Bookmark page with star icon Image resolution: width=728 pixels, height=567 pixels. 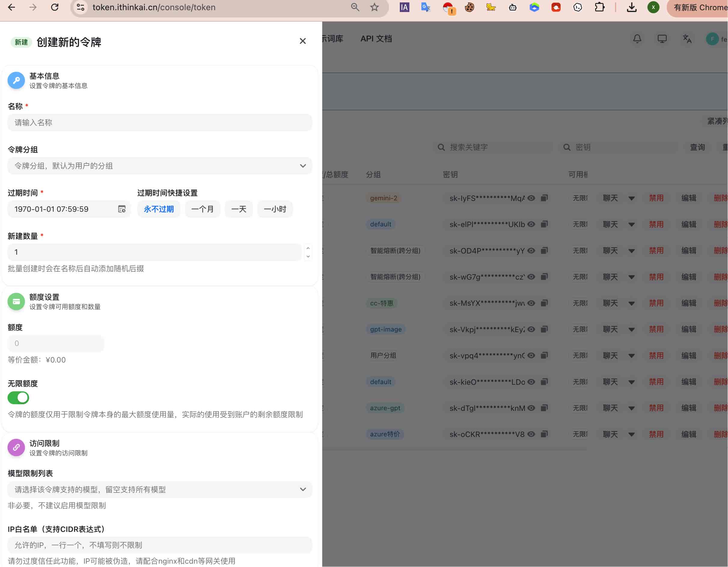pos(375,7)
